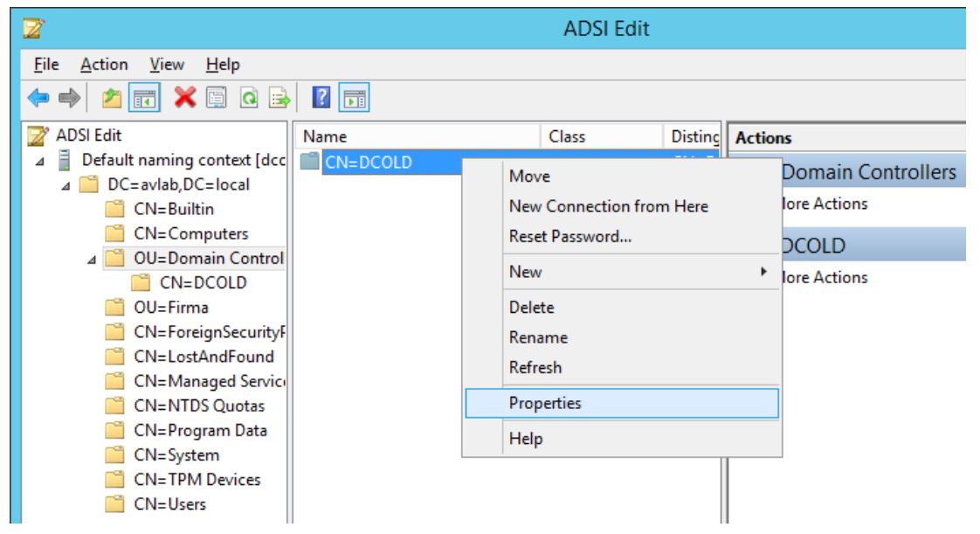
Task: Open Properties from the context menu
Action: tap(622, 403)
